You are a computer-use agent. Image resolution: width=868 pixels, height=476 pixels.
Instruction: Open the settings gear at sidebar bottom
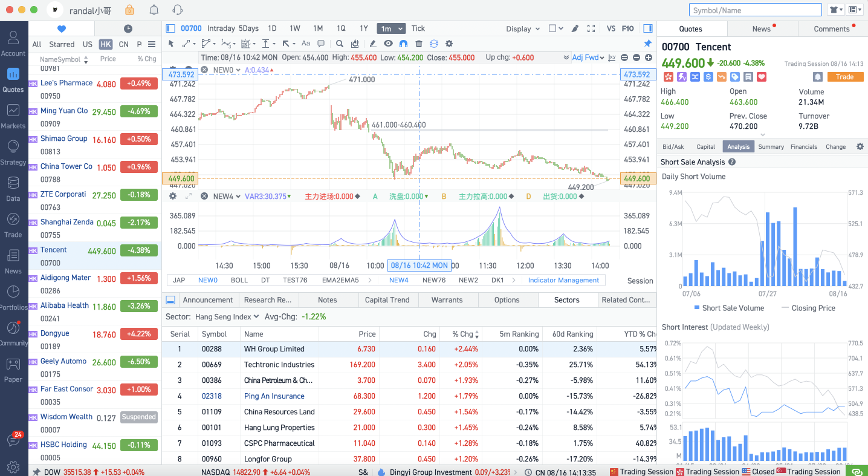(x=13, y=468)
